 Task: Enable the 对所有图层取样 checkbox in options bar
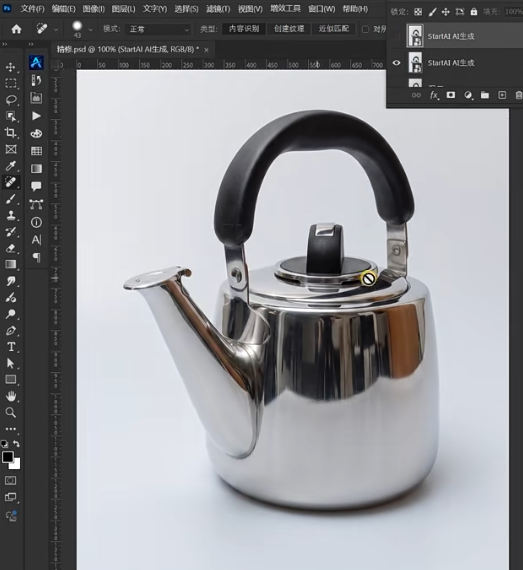pos(365,29)
